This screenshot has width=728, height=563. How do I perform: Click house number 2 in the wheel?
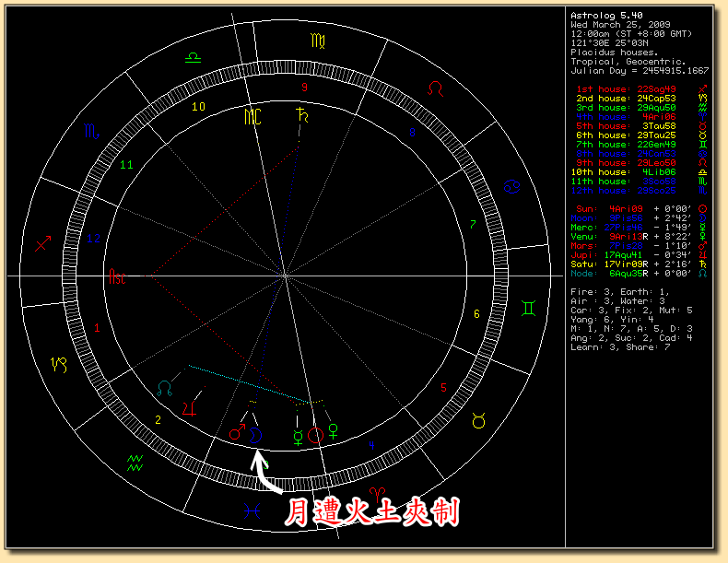[x=158, y=420]
